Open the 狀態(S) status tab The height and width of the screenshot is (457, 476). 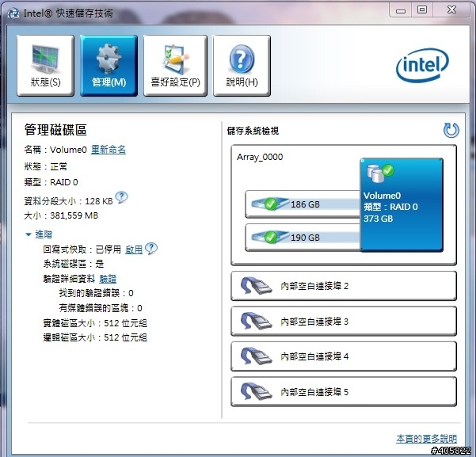click(x=45, y=65)
